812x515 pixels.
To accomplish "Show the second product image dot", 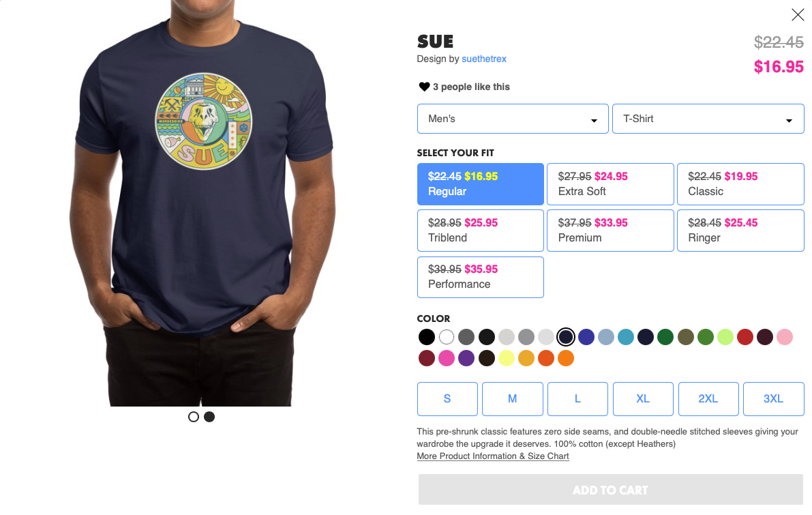I will (209, 417).
